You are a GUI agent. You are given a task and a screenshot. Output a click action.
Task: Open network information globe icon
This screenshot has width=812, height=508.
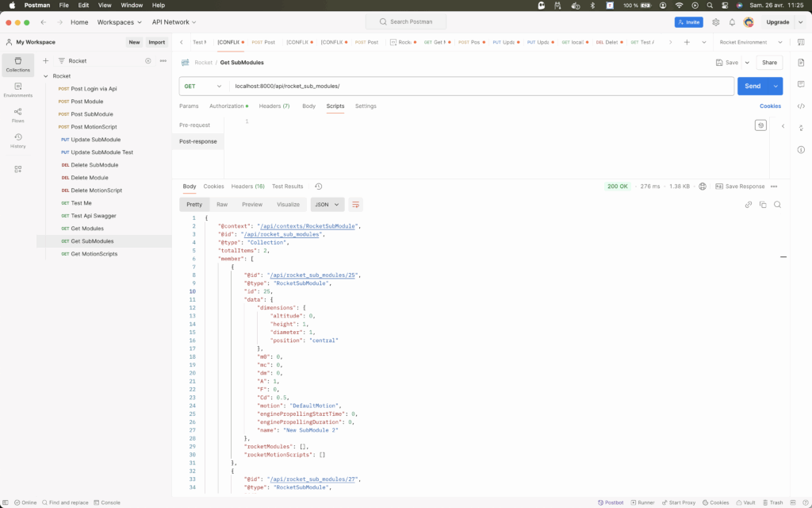click(x=703, y=187)
